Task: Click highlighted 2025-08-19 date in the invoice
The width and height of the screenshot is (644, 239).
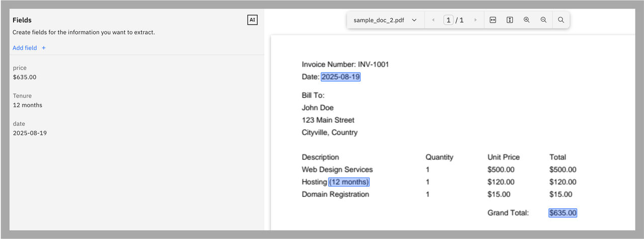Action: (x=341, y=77)
